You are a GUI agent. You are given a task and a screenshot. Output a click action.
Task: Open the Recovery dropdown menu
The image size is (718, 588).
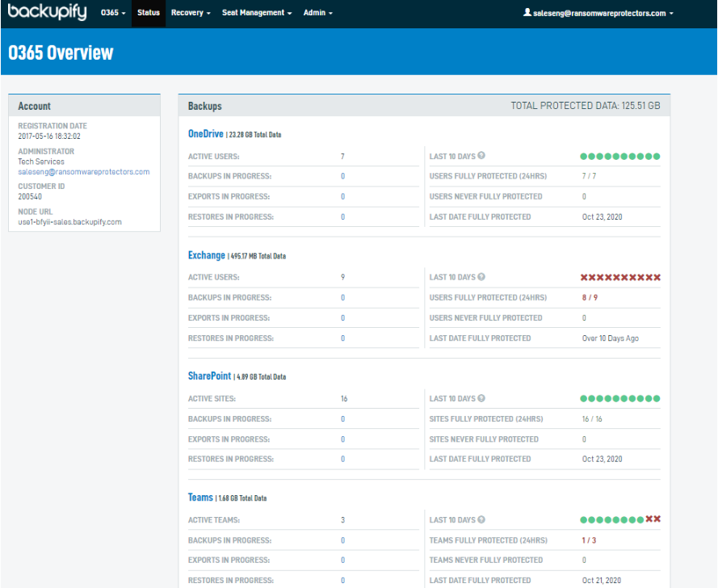[191, 13]
